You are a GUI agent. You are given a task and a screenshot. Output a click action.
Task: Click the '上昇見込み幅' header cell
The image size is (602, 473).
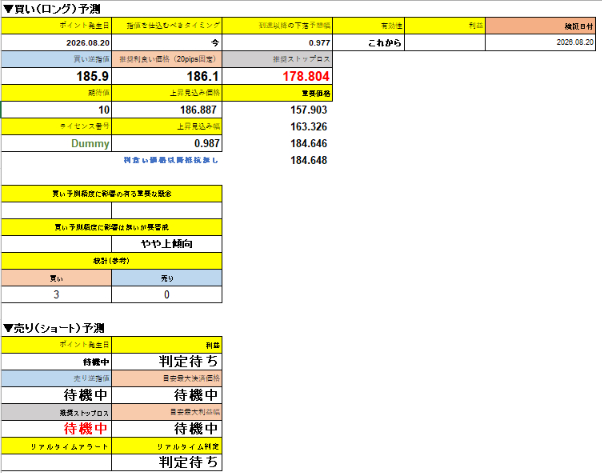pyautogui.click(x=167, y=126)
